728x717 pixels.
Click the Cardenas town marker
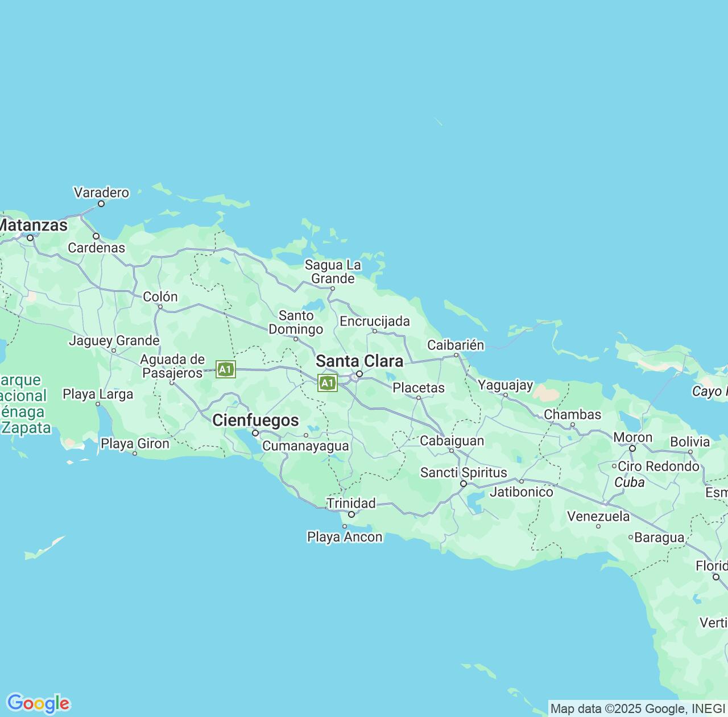(x=96, y=236)
